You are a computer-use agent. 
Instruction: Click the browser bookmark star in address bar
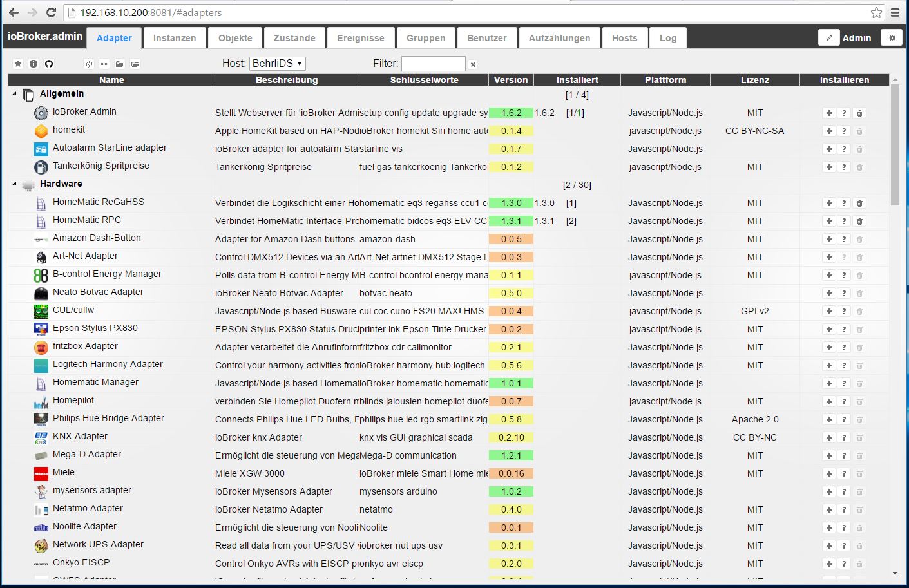(x=876, y=12)
